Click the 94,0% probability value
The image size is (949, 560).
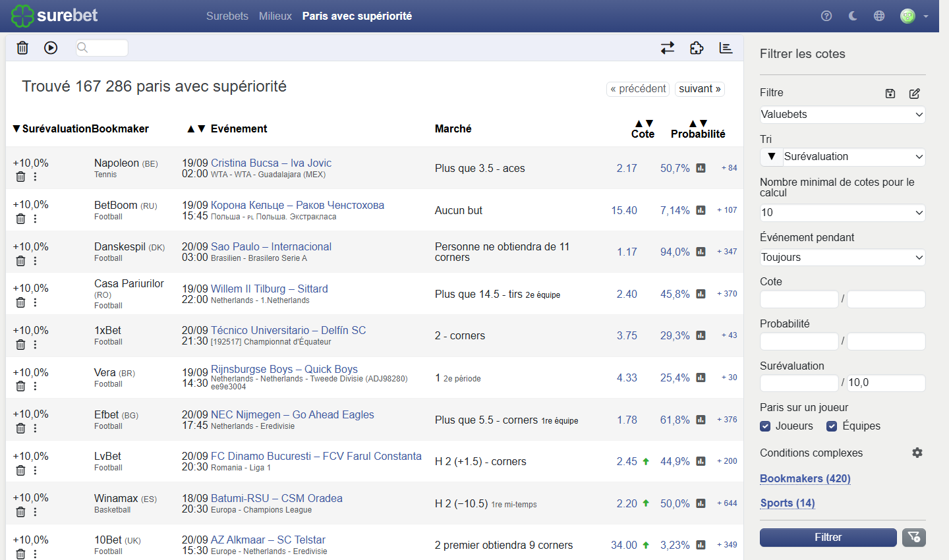tap(675, 252)
